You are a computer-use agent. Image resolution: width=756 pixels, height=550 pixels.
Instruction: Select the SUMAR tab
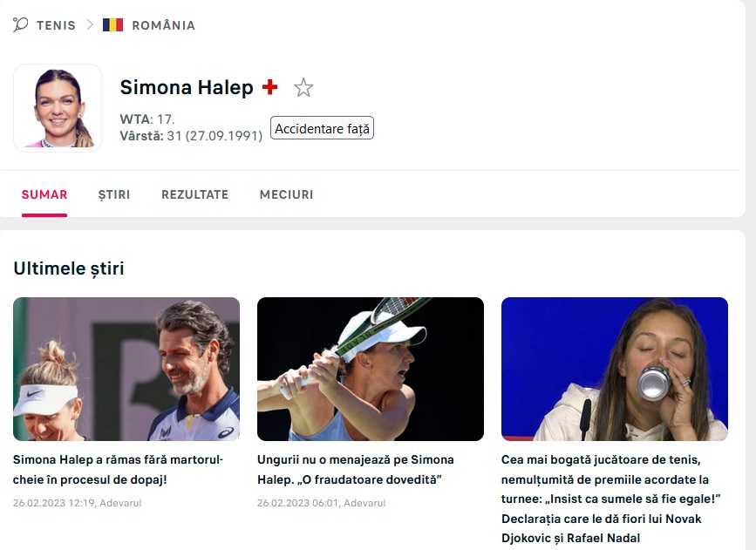[x=44, y=194]
